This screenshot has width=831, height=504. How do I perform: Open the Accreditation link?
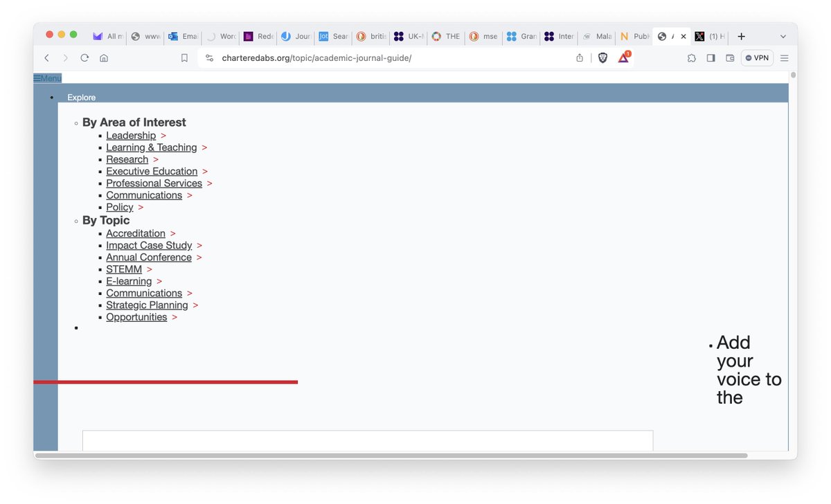click(x=136, y=233)
